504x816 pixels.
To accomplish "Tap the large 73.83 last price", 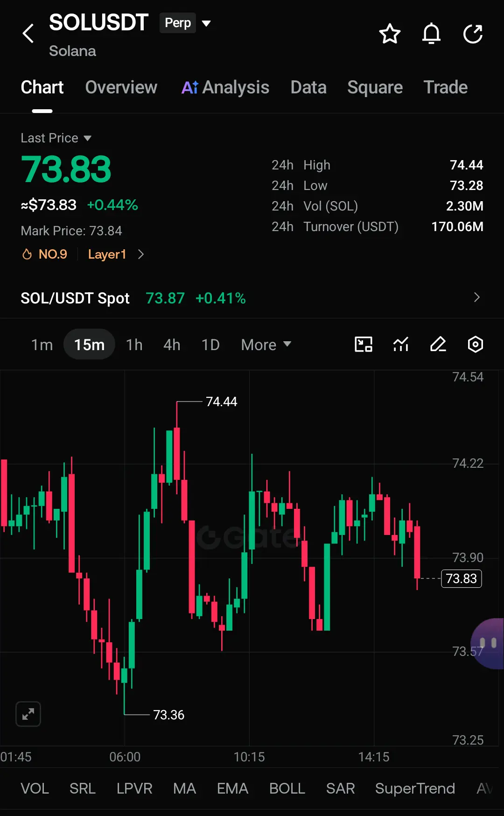I will tap(66, 169).
